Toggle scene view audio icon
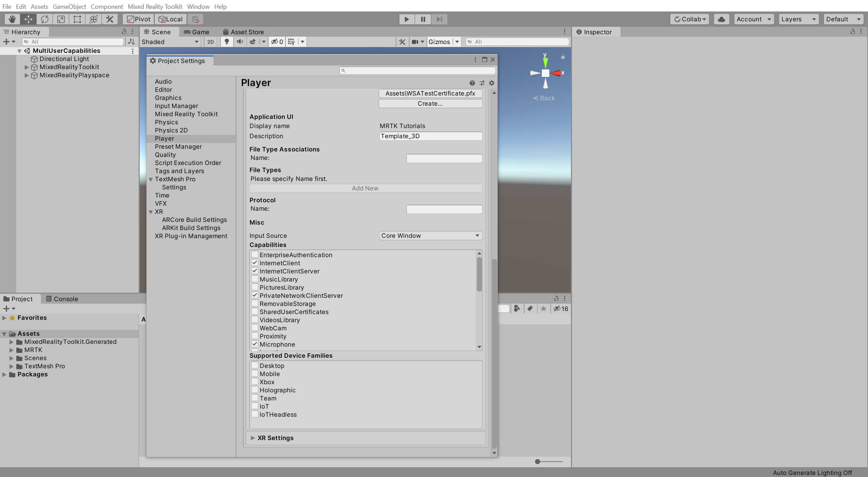This screenshot has height=477, width=868. (x=240, y=42)
